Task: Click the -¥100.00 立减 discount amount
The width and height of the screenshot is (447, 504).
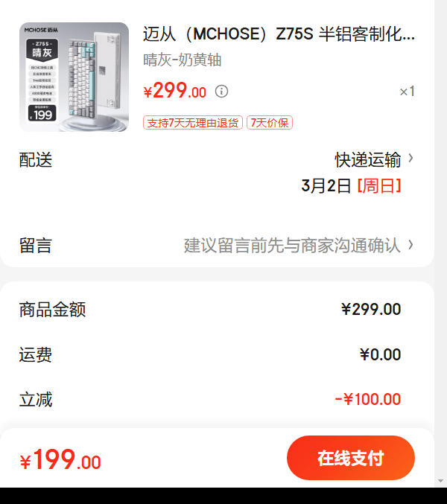Action: pos(368,400)
